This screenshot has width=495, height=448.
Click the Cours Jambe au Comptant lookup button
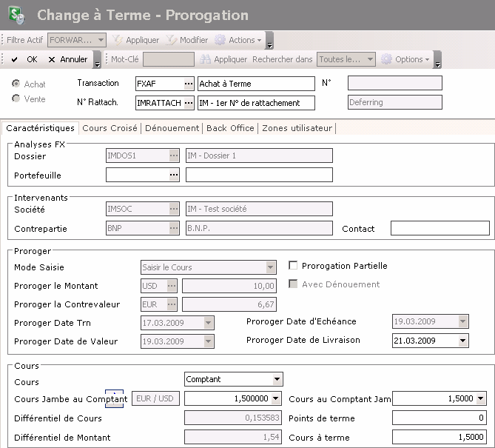[x=115, y=398]
